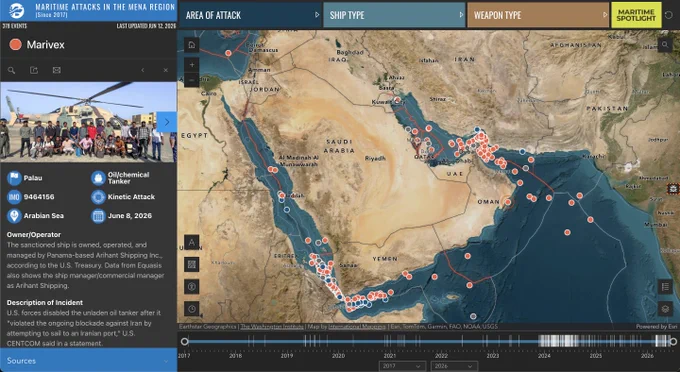Click the Kinetic Attack target icon

(98, 197)
